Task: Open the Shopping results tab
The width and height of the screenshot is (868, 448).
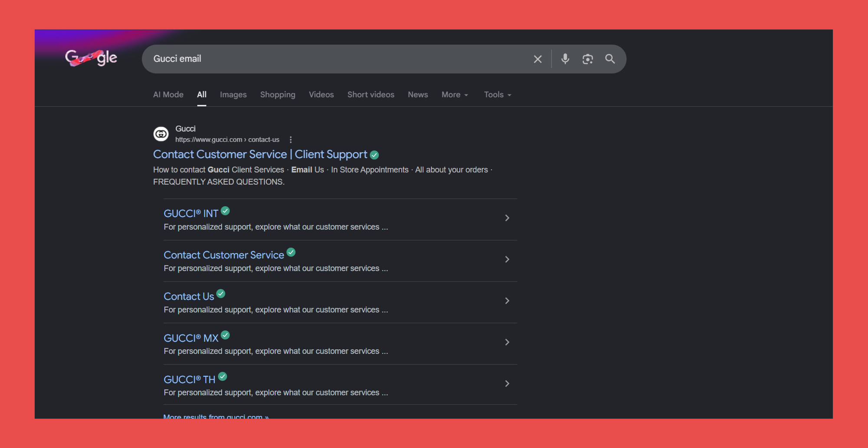Action: (277, 95)
